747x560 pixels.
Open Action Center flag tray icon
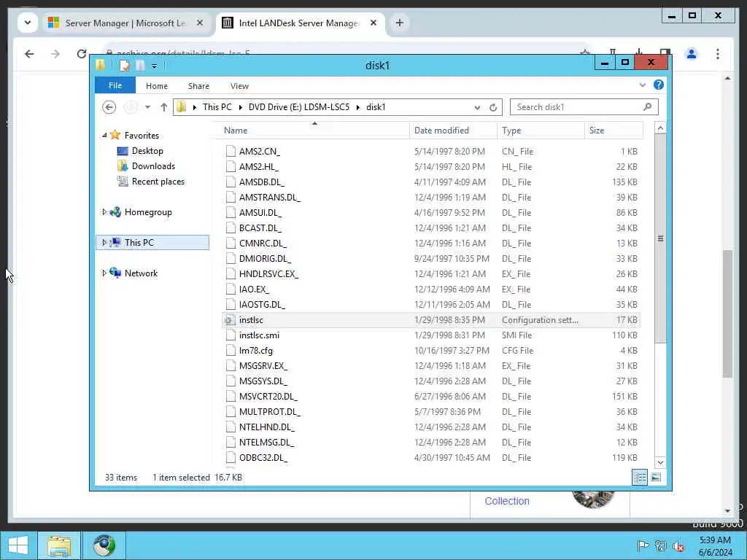coord(642,545)
